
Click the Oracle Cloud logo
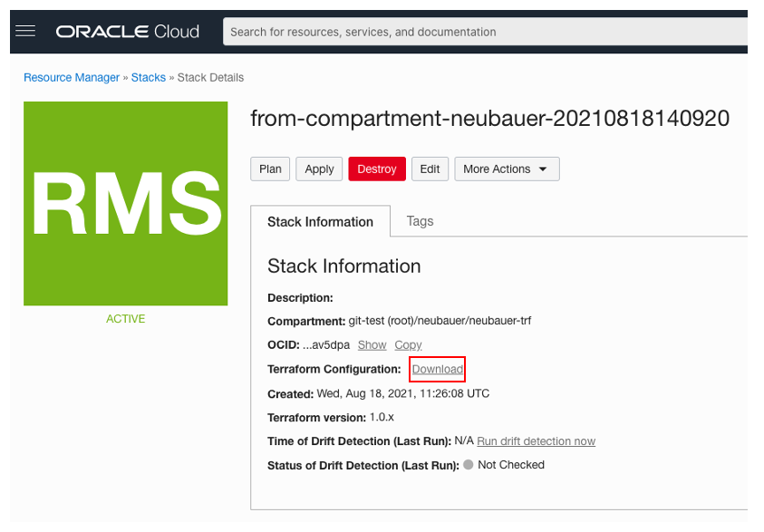pyautogui.click(x=127, y=31)
